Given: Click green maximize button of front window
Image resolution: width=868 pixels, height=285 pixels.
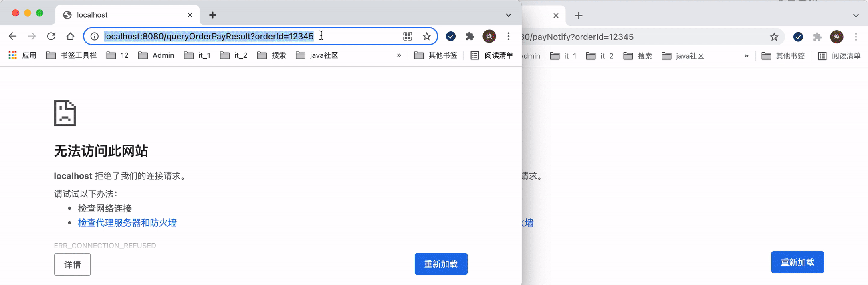Looking at the screenshot, I should tap(40, 13).
